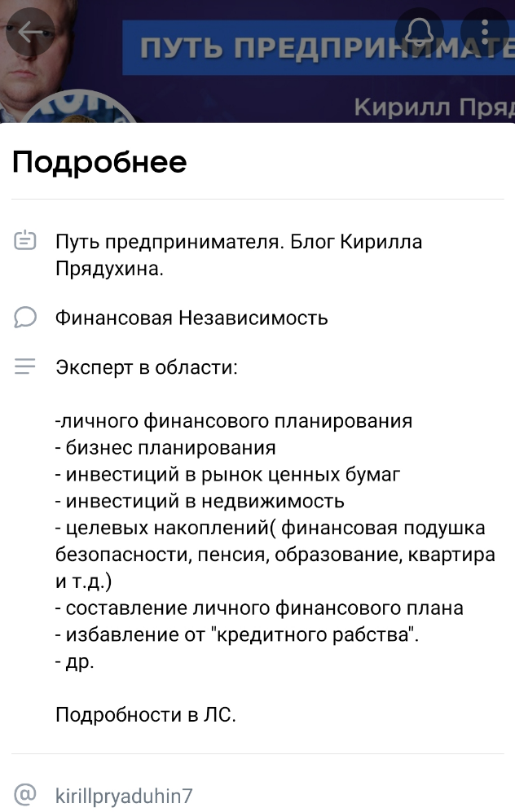Click the Подробности в ЛС text
515x812 pixels.
click(145, 715)
